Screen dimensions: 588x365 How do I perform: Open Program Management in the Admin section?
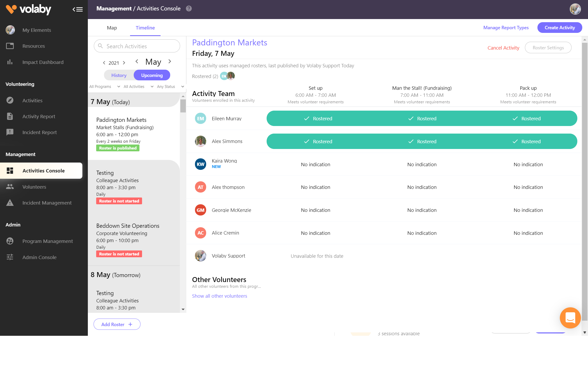47,241
